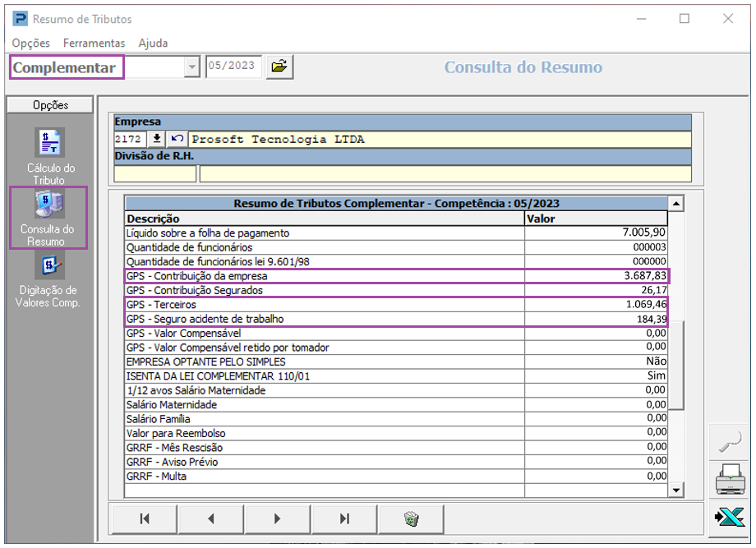The image size is (756, 548).
Task: Click the green X exit icon
Action: click(730, 518)
